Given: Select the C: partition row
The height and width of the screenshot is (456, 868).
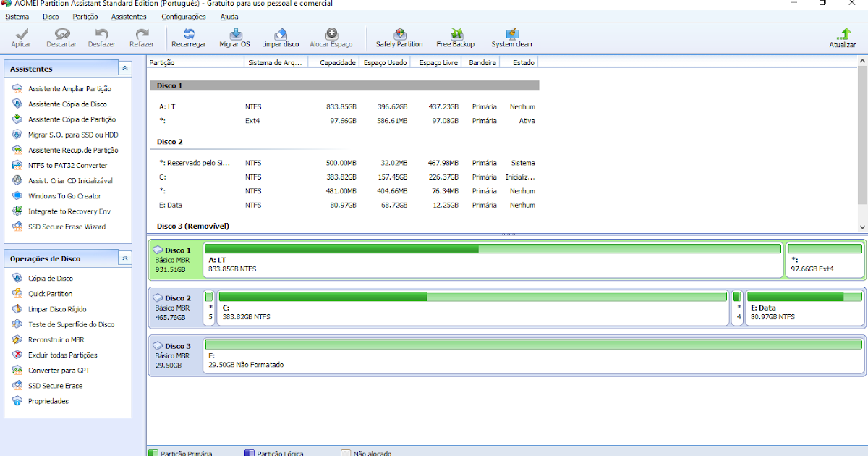Looking at the screenshot, I should 344,177.
